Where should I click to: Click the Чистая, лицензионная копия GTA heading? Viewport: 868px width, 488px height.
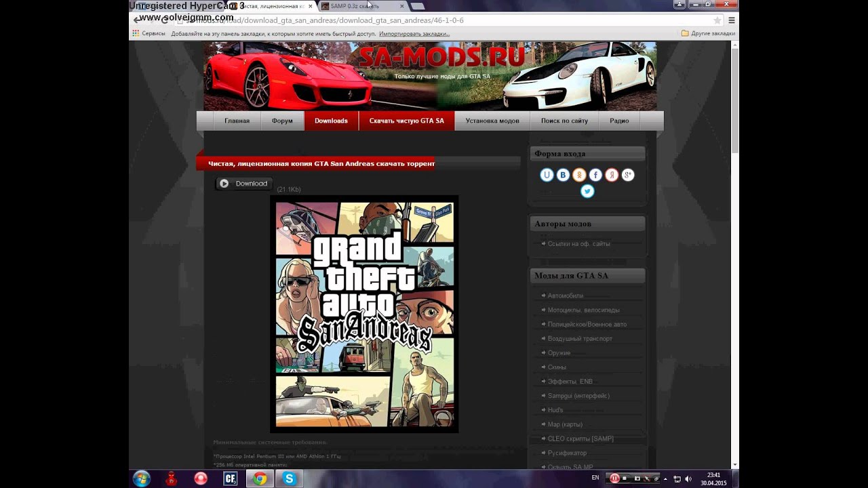pyautogui.click(x=321, y=163)
